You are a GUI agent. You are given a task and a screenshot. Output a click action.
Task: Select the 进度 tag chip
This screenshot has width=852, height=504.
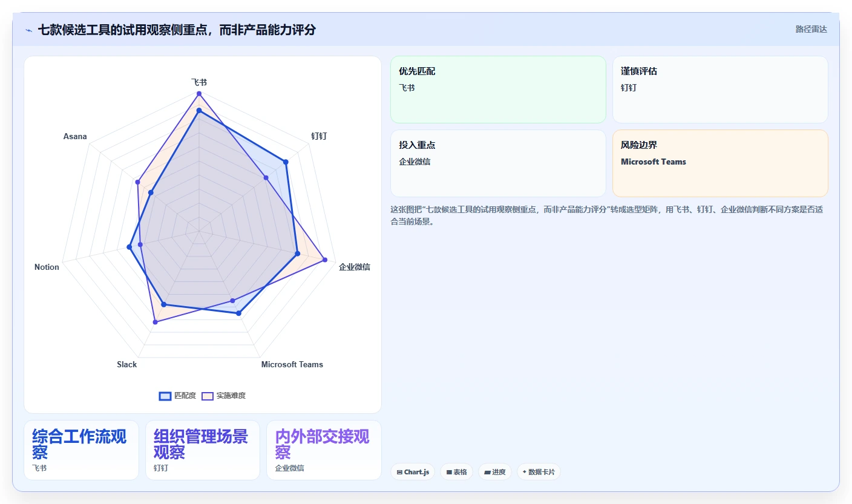click(x=494, y=472)
